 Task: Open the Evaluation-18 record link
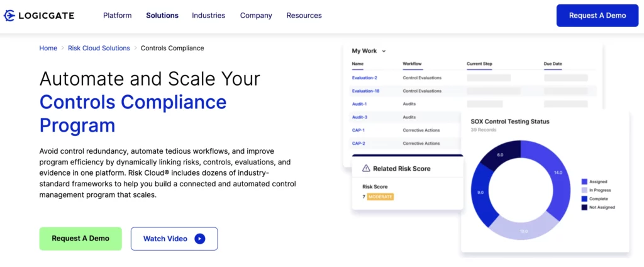[365, 91]
